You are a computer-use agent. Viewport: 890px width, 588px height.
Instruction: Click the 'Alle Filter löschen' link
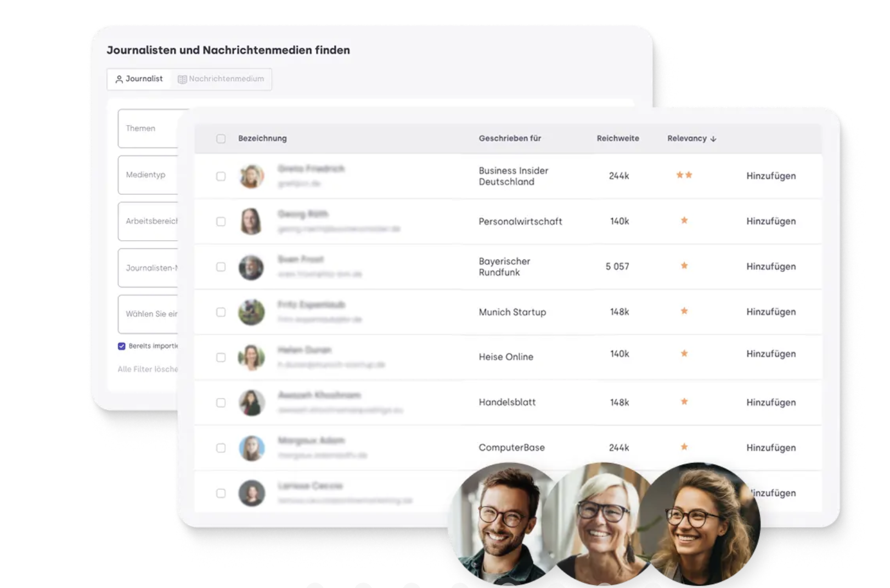[147, 369]
